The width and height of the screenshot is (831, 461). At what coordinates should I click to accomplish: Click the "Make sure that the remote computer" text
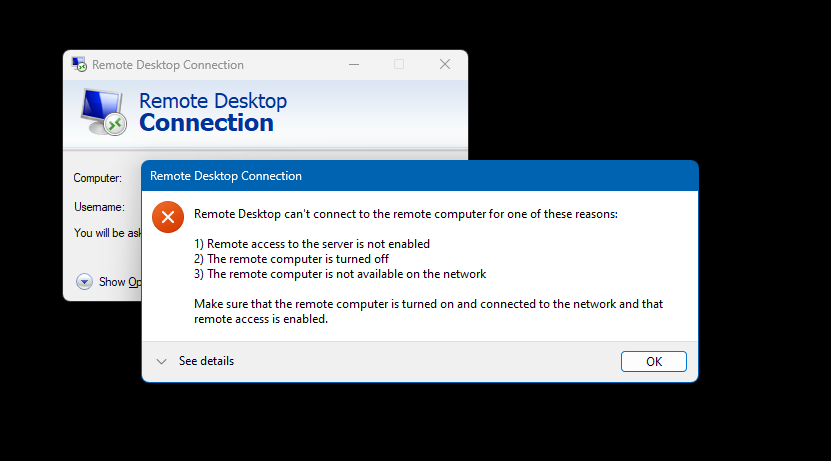428,304
